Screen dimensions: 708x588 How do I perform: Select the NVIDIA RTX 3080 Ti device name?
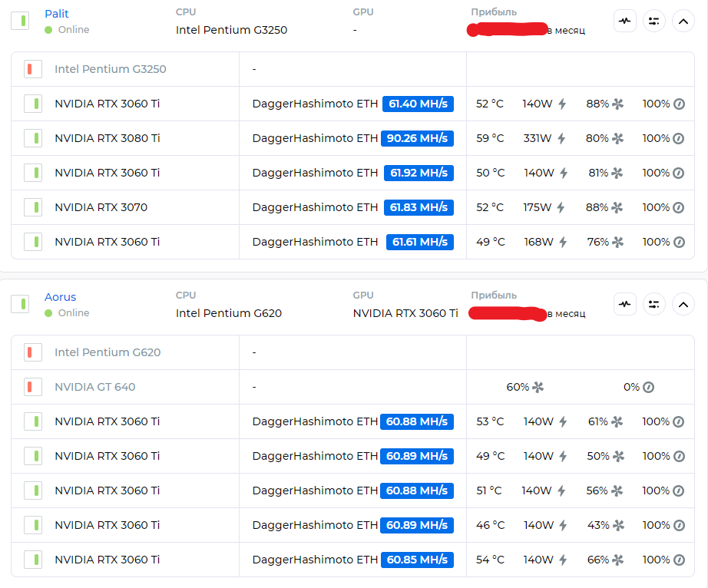tap(108, 138)
